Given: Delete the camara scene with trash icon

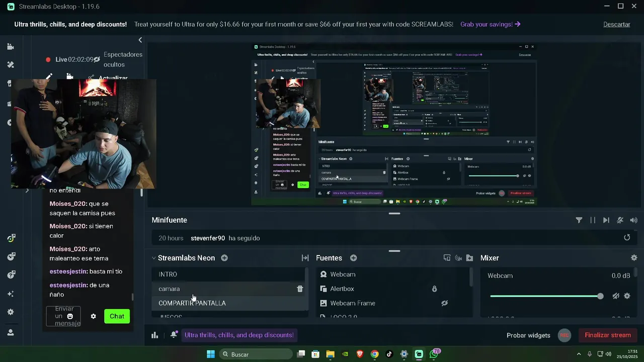Looking at the screenshot, I should [x=300, y=289].
